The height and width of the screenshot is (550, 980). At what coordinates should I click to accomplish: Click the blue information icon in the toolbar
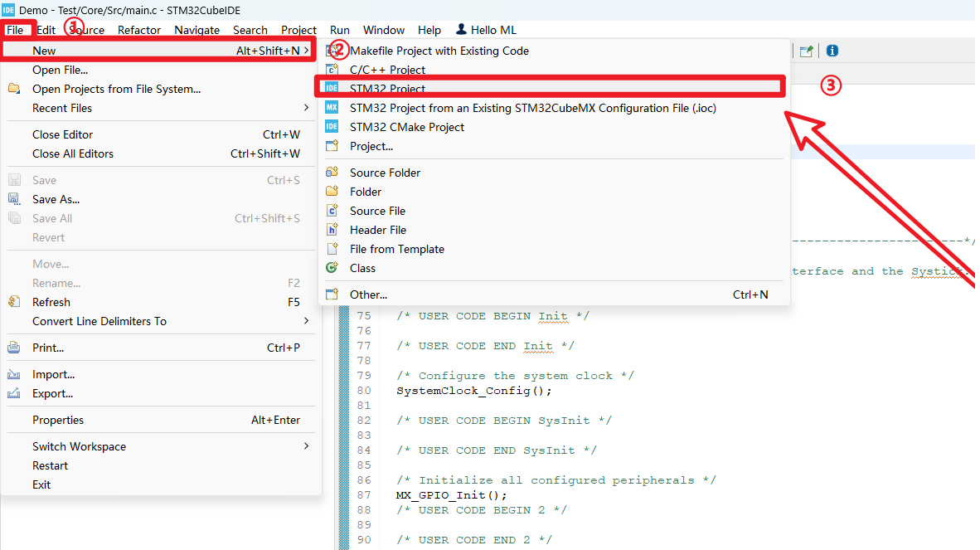click(832, 51)
